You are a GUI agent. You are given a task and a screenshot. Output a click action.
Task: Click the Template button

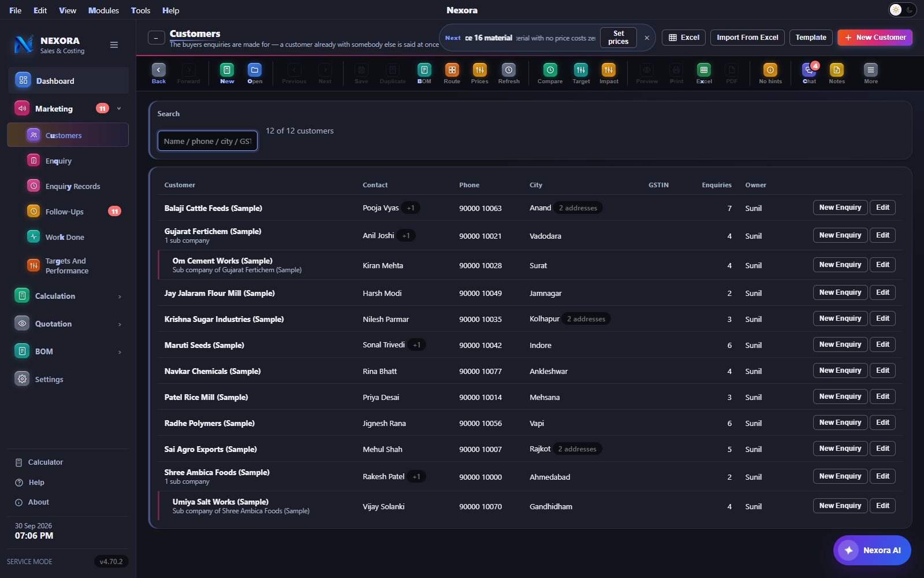point(811,38)
